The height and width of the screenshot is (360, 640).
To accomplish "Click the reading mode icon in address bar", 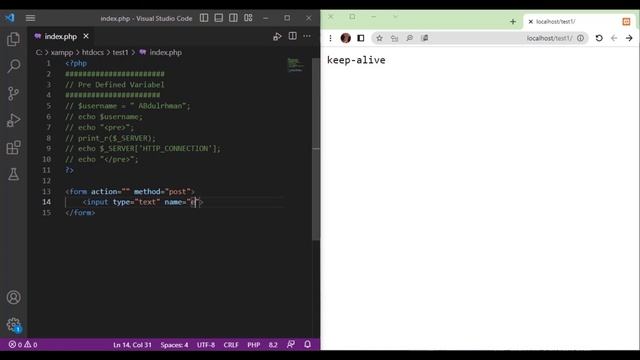I will (x=425, y=38).
